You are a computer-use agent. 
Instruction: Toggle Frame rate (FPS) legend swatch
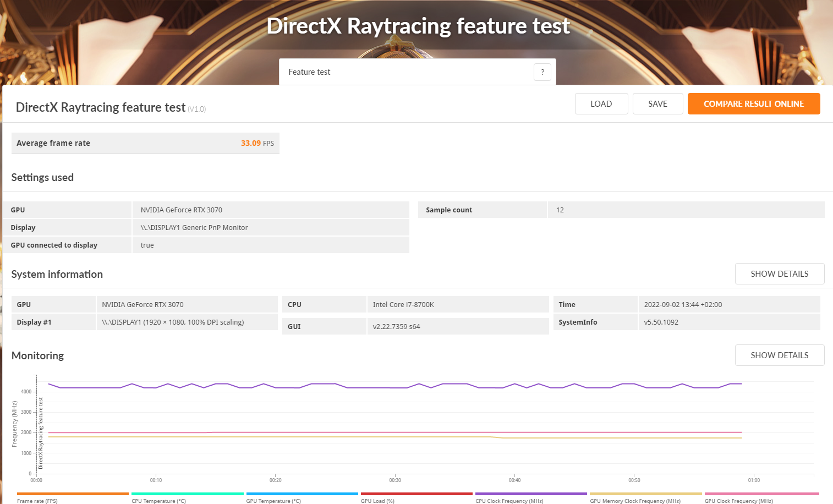[x=73, y=494]
